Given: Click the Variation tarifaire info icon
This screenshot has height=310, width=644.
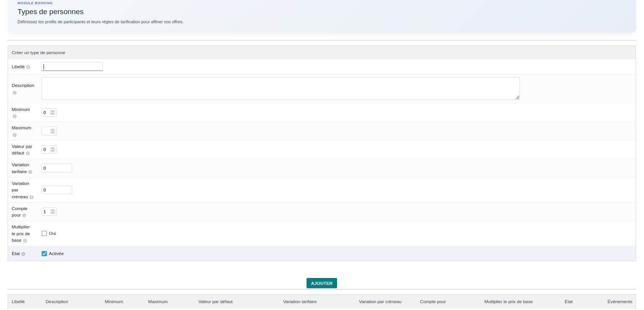Looking at the screenshot, I should pos(30,172).
